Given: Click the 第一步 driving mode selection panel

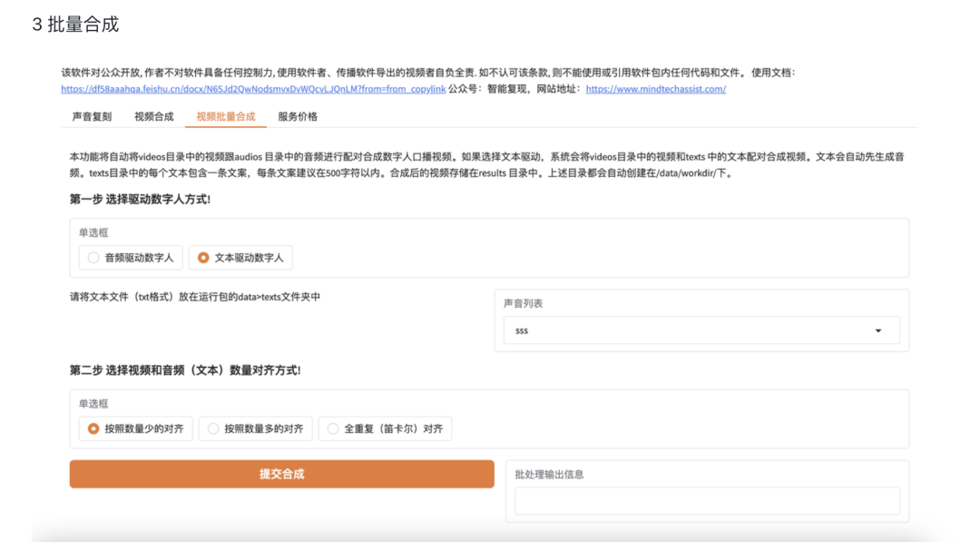Looking at the screenshot, I should [x=490, y=248].
